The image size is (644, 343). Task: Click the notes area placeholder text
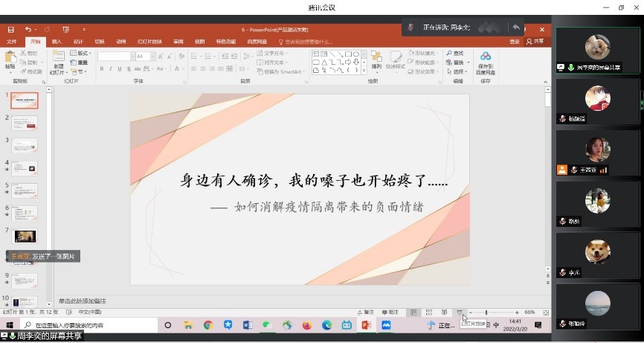[x=83, y=301]
